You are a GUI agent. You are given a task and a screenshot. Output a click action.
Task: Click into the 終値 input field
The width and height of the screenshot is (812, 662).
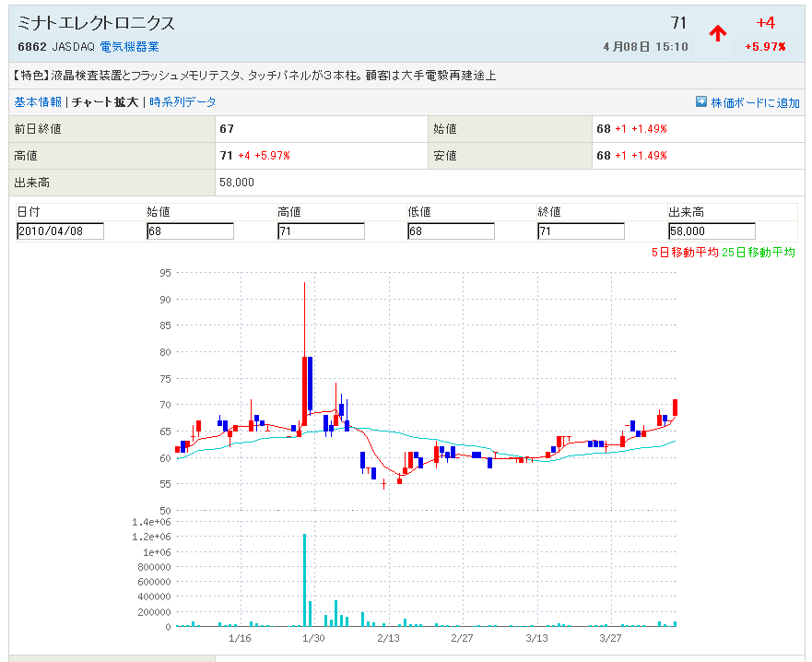pos(581,231)
